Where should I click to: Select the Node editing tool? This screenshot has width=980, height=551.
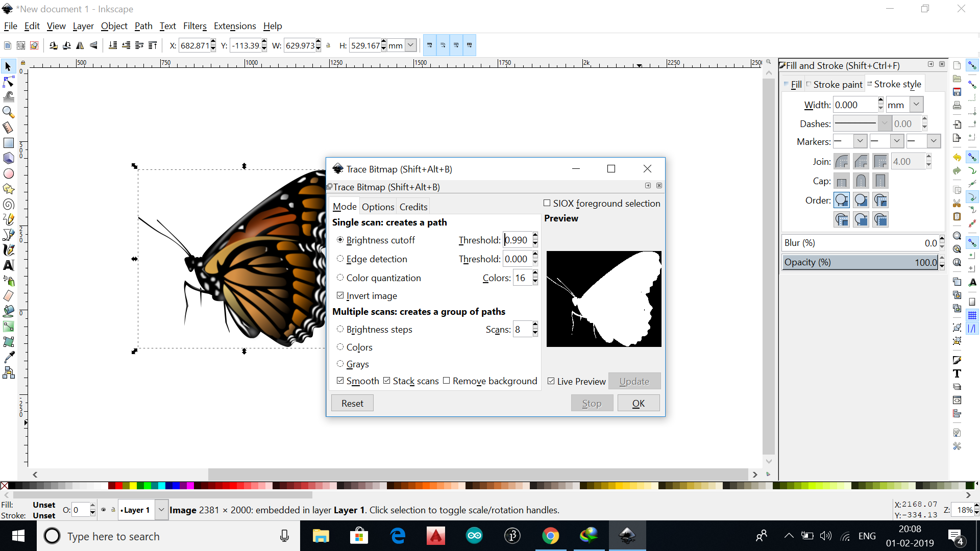[x=8, y=82]
